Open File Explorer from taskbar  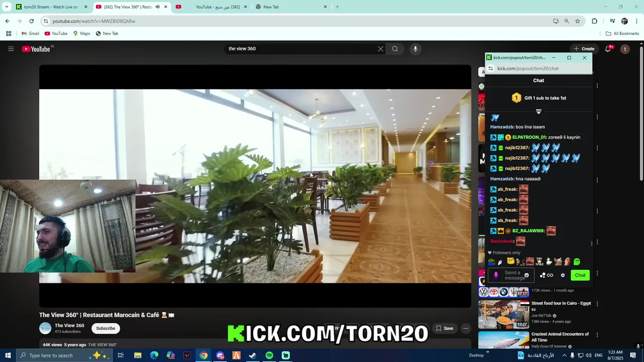137,355
